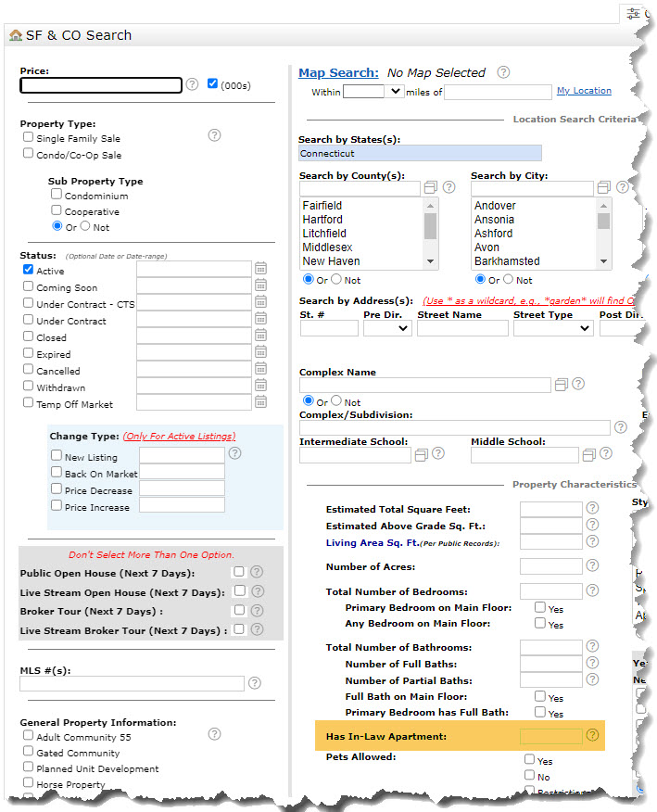Viewport: 657px width, 812px height.
Task: Open county picklist popup icon
Action: point(431,187)
